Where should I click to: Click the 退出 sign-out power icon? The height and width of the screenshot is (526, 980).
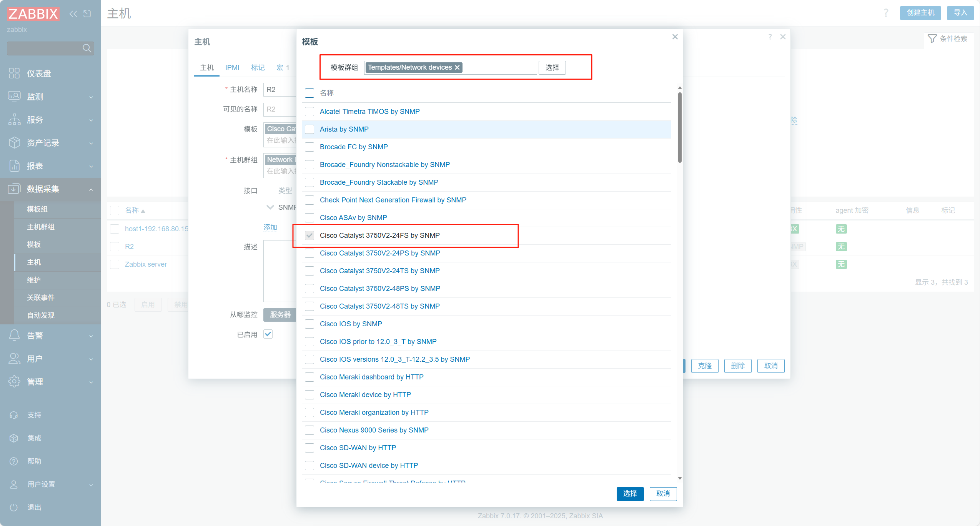(14, 508)
